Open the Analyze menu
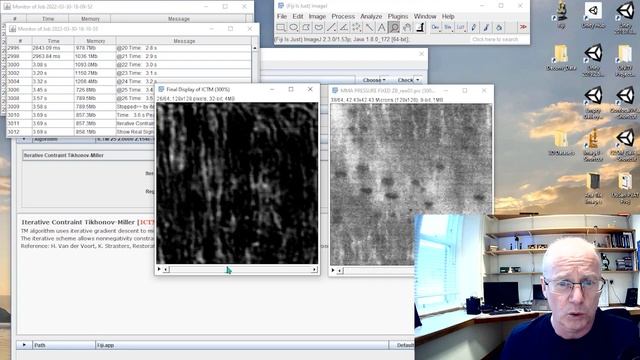Image resolution: width=640 pixels, height=360 pixels. pyautogui.click(x=371, y=16)
